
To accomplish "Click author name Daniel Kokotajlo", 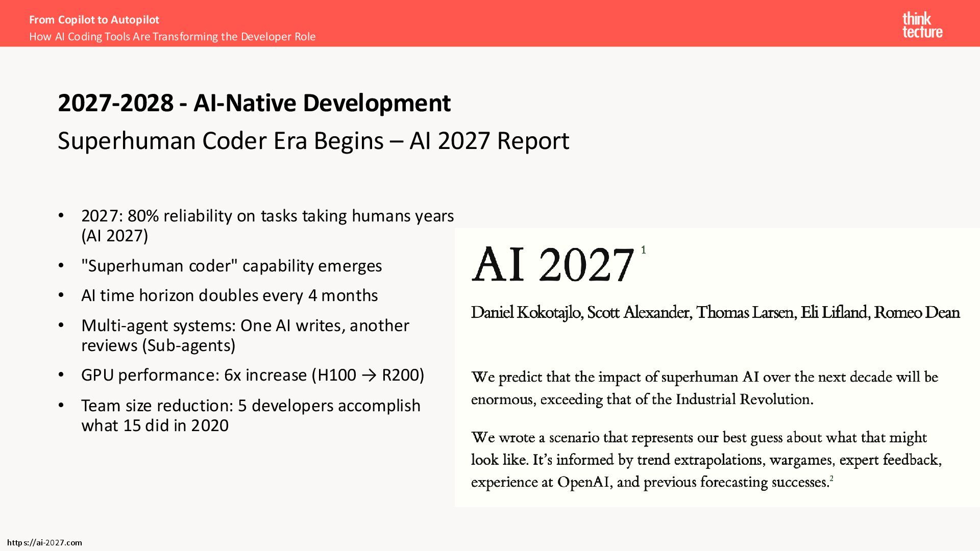I will pyautogui.click(x=526, y=312).
